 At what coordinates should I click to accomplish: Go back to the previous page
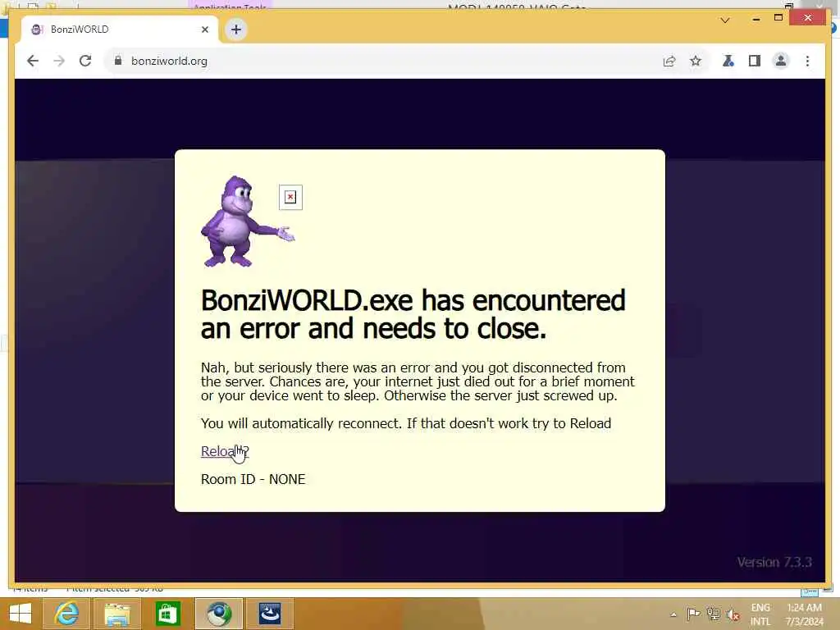tap(33, 61)
